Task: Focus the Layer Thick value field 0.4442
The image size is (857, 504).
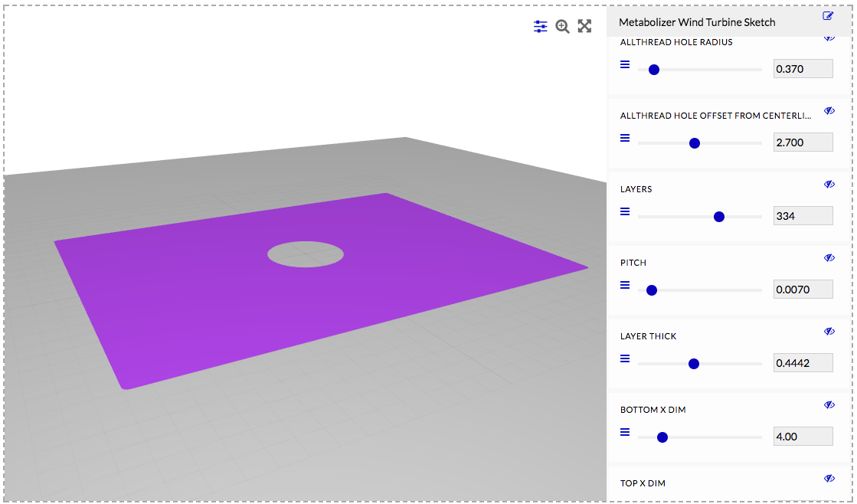Action: (803, 363)
